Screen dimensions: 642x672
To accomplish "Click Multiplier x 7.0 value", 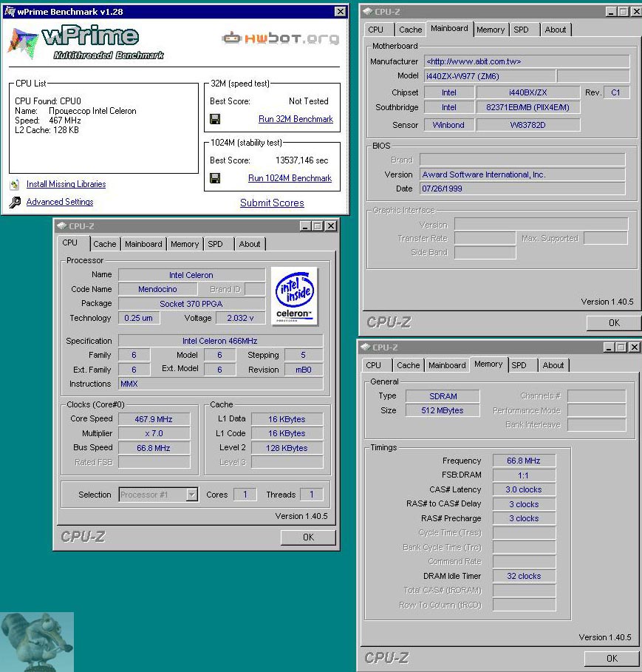I will [x=154, y=434].
